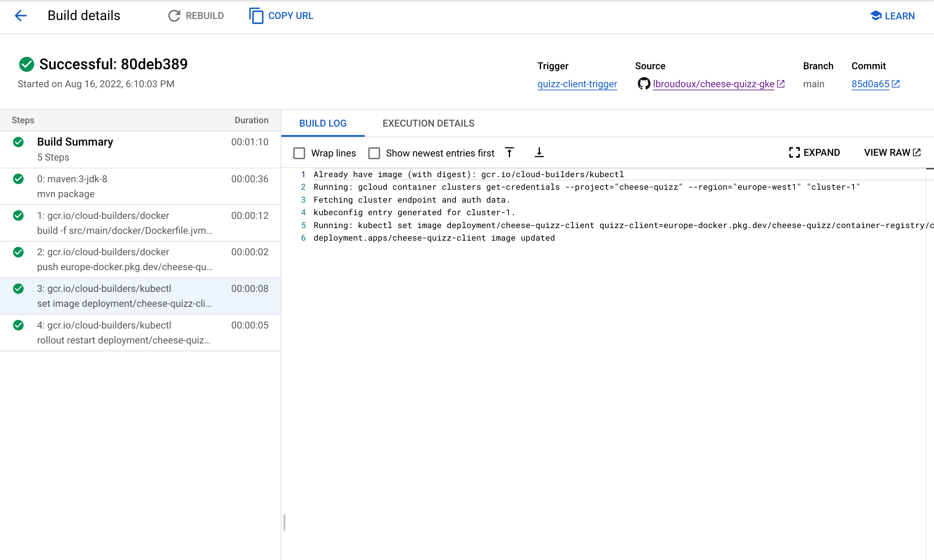Screen dimensions: 934x560
Task: Select the Build Log tab
Action: (x=323, y=124)
